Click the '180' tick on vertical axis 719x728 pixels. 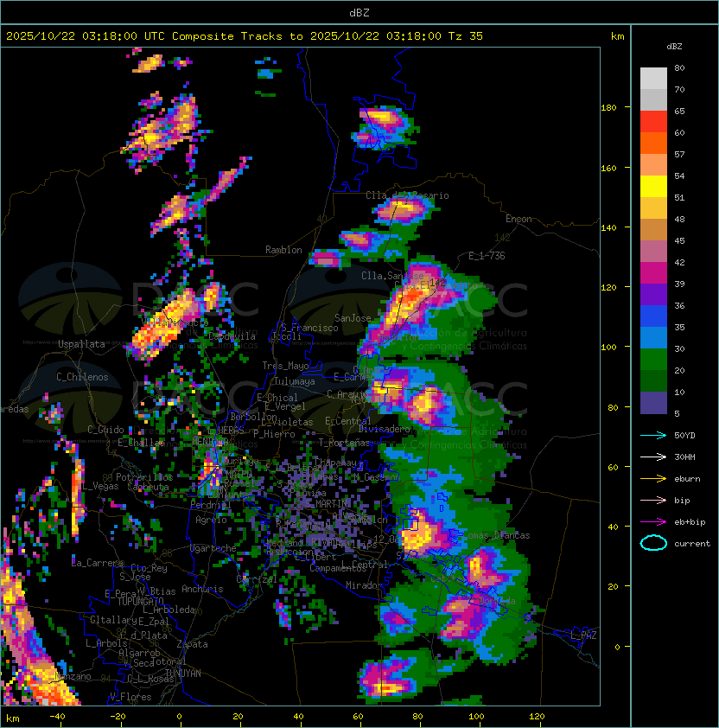tap(608, 108)
